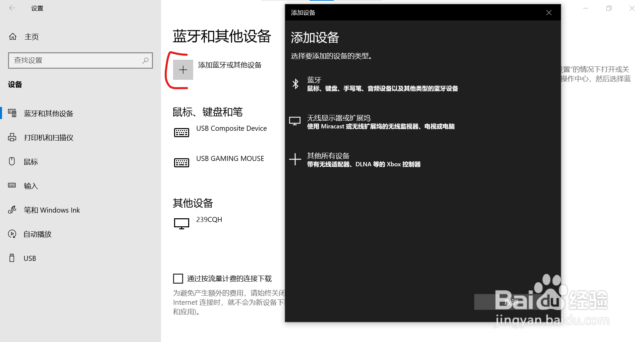
Task: Close the 添加设备 dialog
Action: pyautogui.click(x=549, y=12)
